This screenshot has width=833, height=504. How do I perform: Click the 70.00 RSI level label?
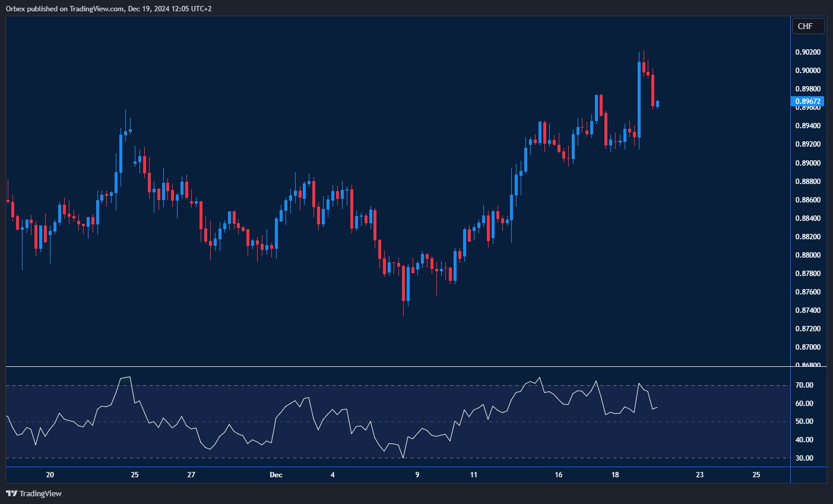point(804,385)
